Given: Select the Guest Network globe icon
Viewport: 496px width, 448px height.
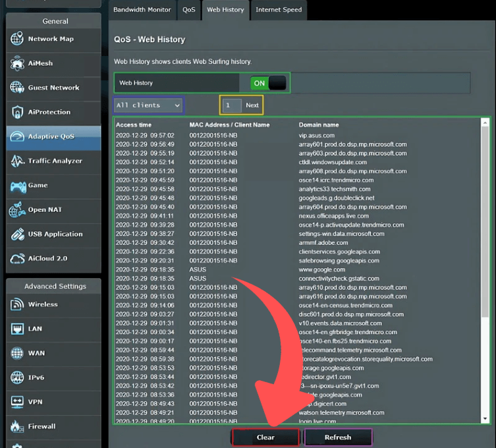Looking at the screenshot, I should coord(16,88).
